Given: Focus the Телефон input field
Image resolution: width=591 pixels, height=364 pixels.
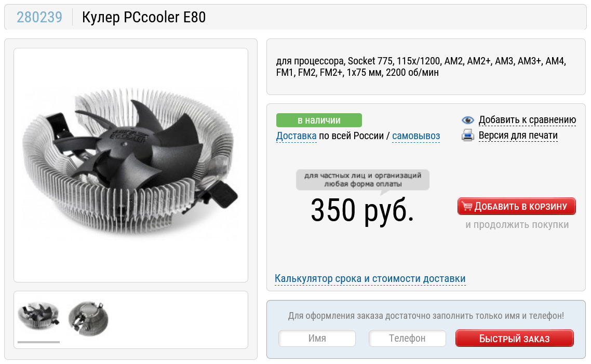Looking at the screenshot, I should [407, 339].
